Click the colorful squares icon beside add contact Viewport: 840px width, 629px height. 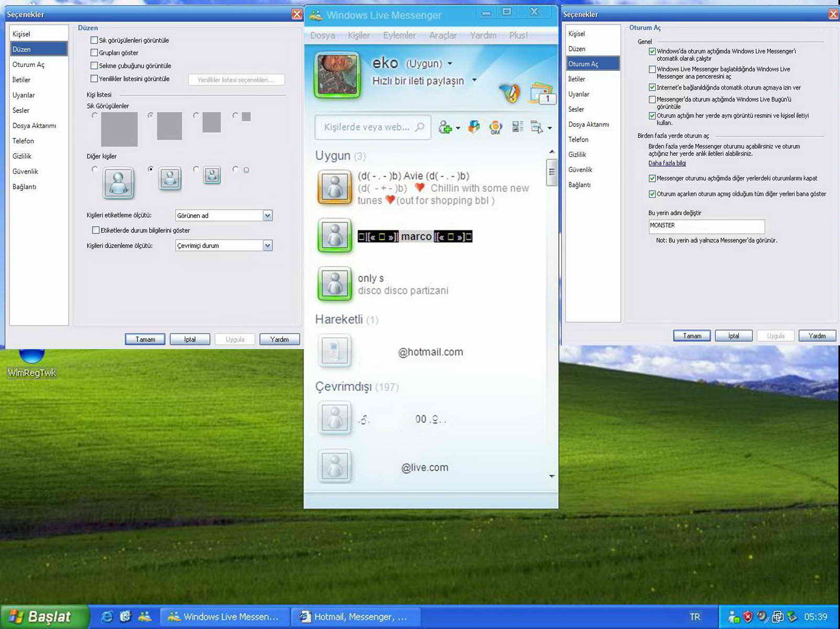[474, 127]
